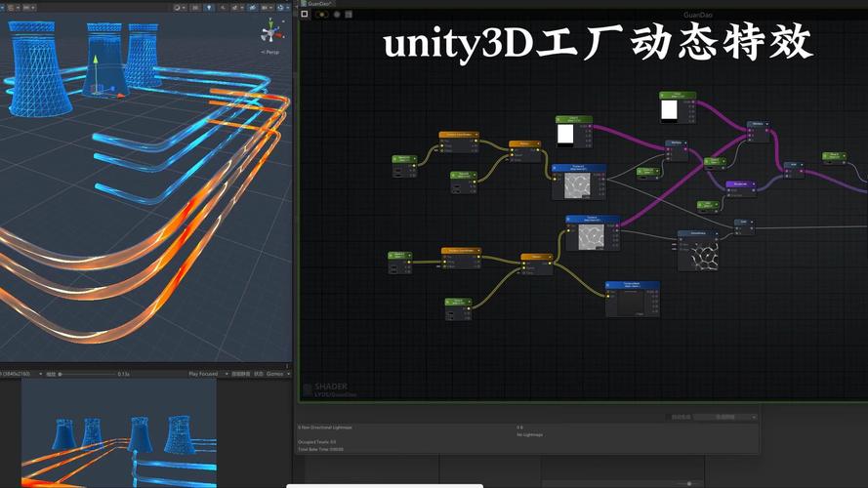Click the upper blue texture sample node's preview thumbnail

(577, 185)
